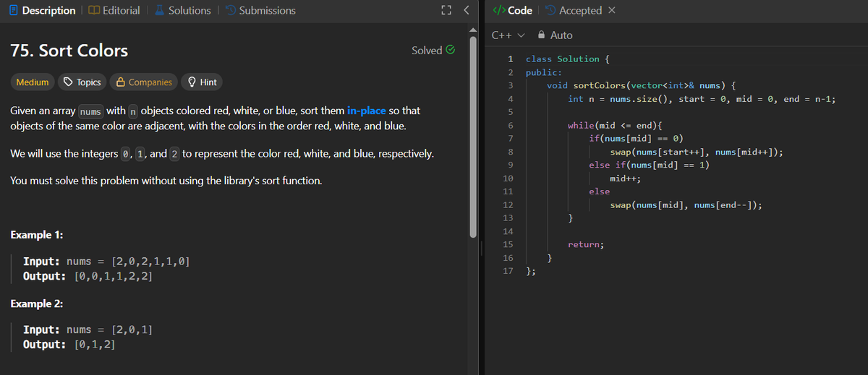This screenshot has height=375, width=868.
Task: Click the lock icon on Companies
Action: click(121, 82)
